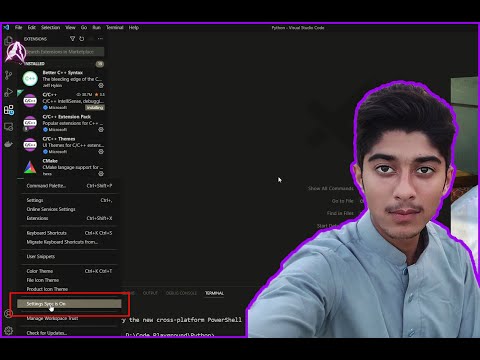Click the CMake triangle logo

click(30, 167)
